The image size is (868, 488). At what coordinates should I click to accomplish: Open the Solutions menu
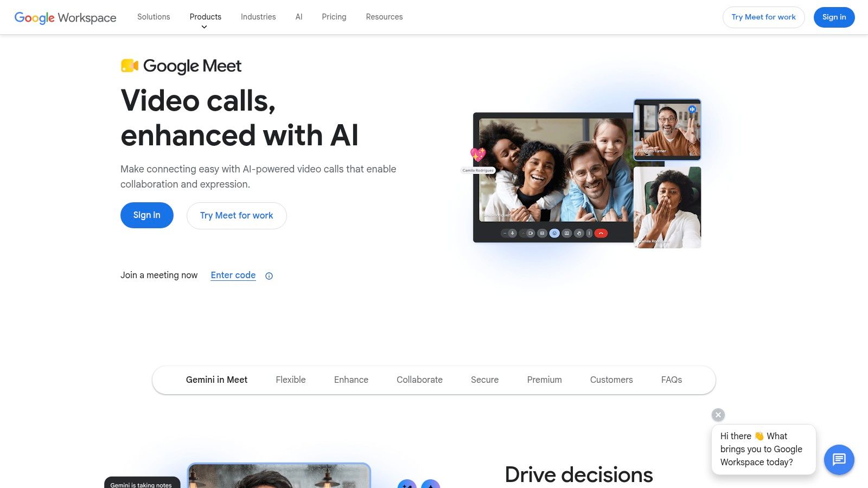point(154,17)
